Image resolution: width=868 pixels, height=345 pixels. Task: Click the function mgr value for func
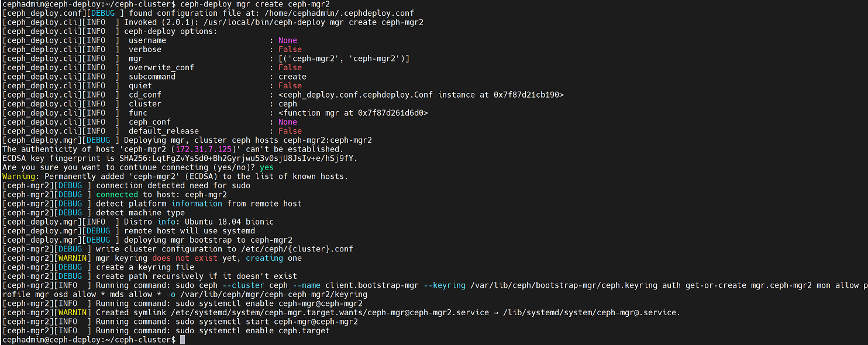(x=353, y=113)
